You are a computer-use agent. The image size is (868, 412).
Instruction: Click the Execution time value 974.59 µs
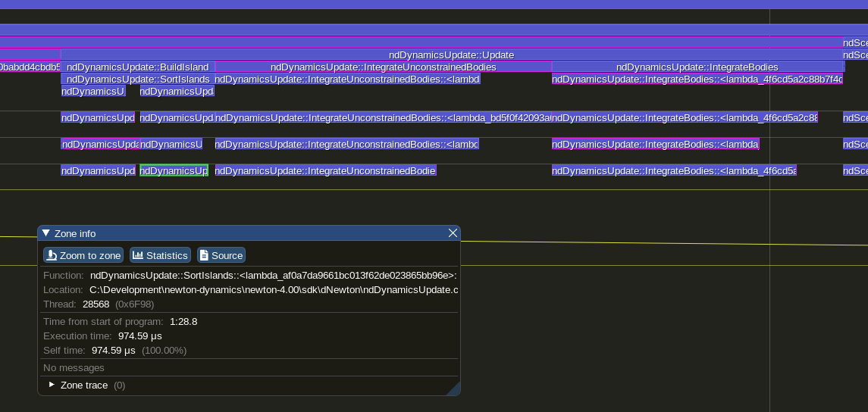pyautogui.click(x=139, y=336)
